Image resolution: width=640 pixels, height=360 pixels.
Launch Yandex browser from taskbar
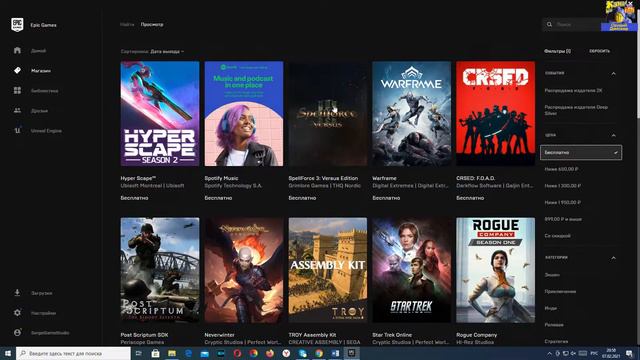click(x=286, y=353)
